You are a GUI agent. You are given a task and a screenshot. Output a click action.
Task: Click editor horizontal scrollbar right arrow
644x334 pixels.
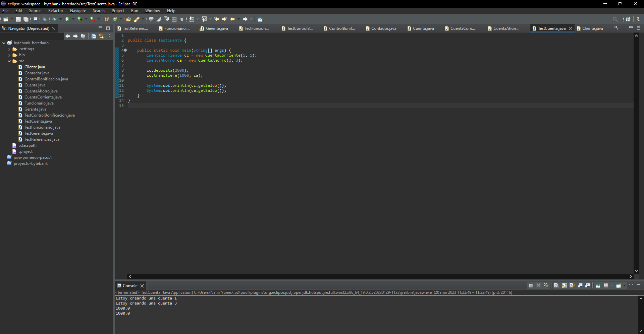[x=631, y=276]
